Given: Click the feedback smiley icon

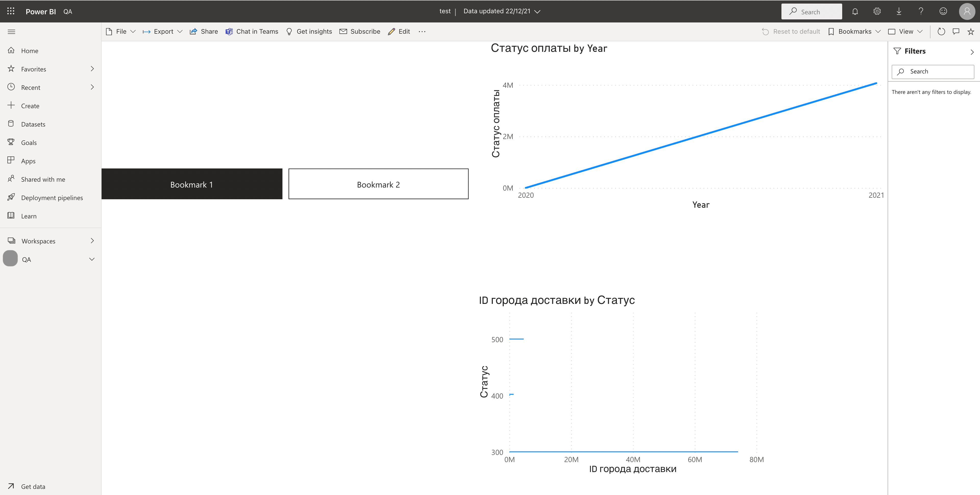Looking at the screenshot, I should click(943, 11).
